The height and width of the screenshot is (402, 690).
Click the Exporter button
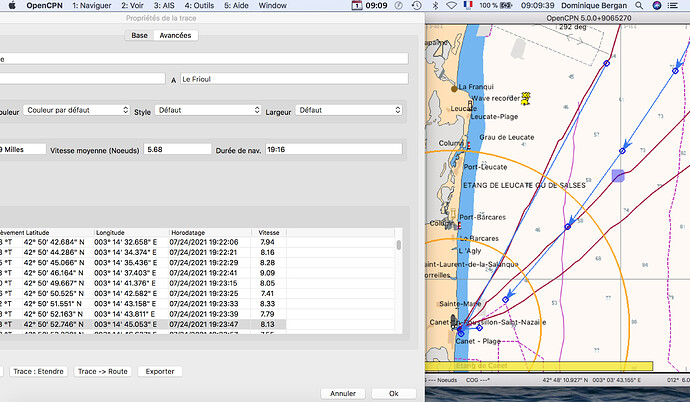(x=160, y=371)
